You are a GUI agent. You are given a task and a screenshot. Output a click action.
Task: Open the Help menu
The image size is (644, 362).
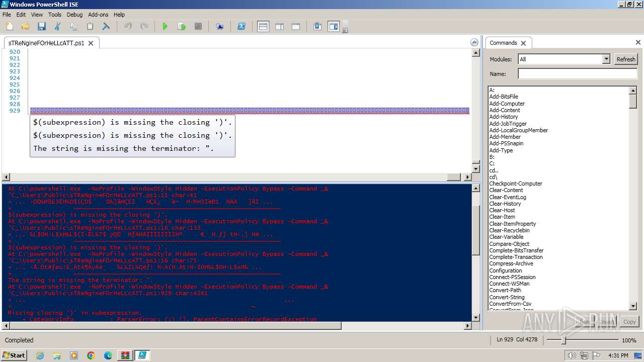(x=119, y=15)
